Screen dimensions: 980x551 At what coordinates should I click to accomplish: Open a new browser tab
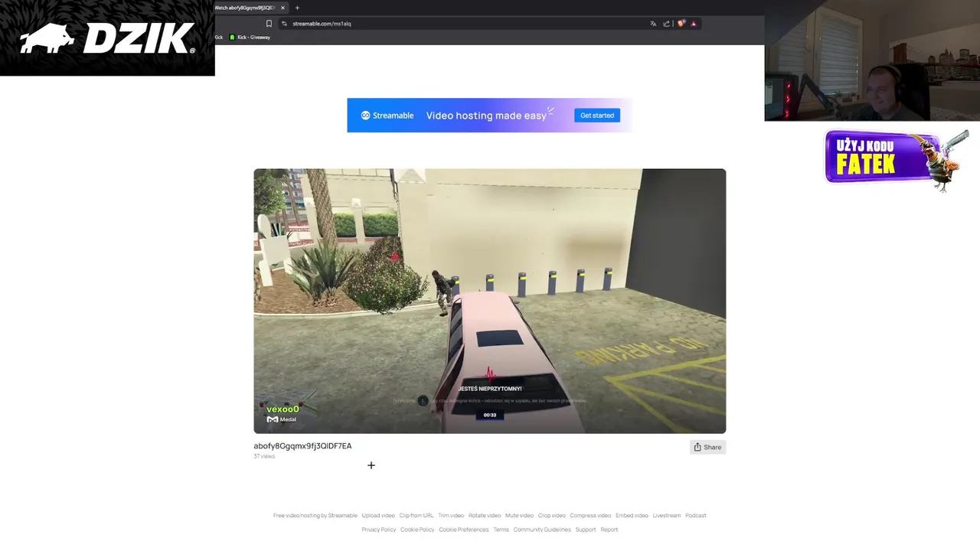[x=297, y=8]
